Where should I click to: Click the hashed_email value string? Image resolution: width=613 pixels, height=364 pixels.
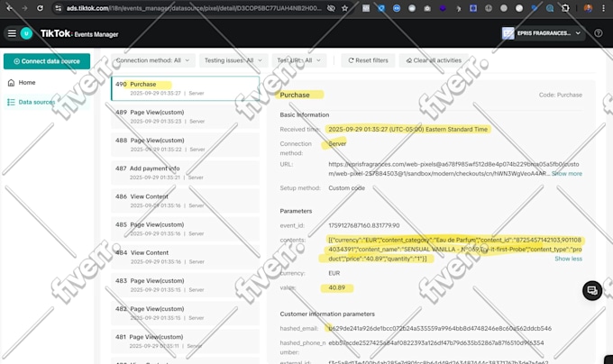[x=440, y=329]
